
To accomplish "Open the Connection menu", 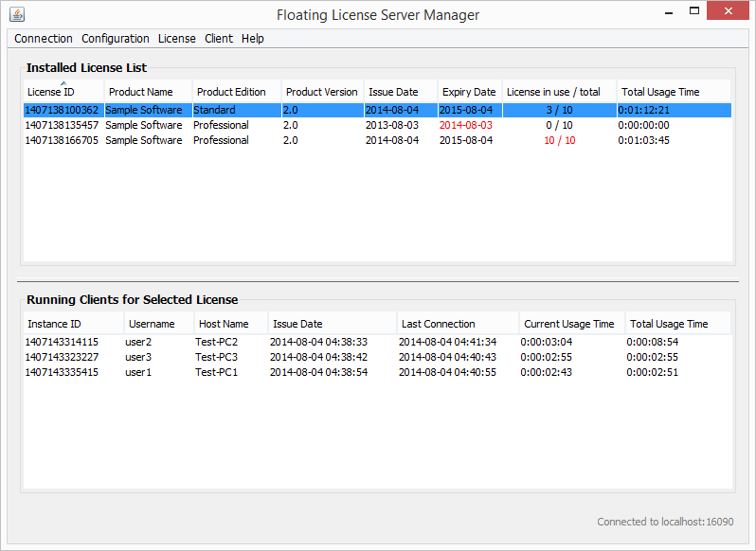I will click(44, 39).
